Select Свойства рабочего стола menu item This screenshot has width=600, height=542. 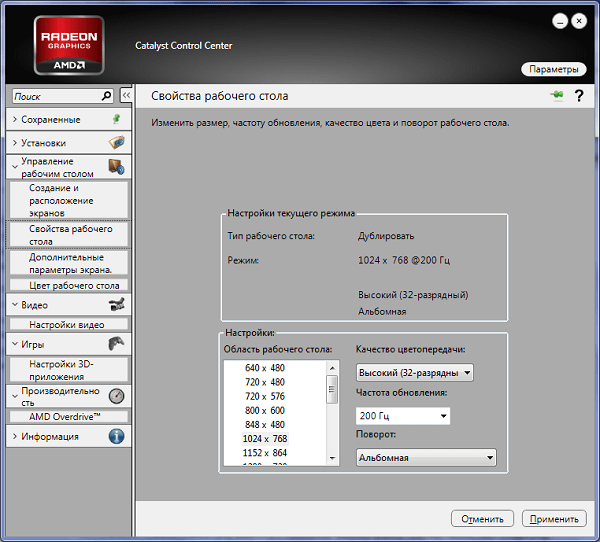(69, 235)
